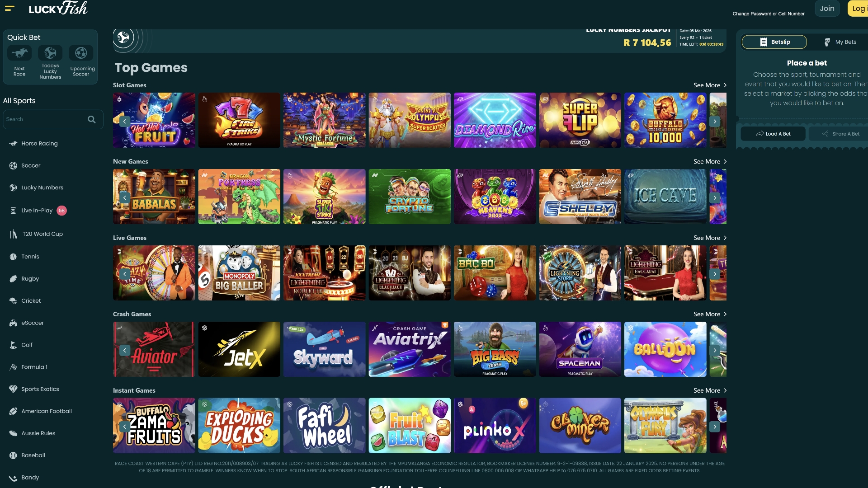Open the T20 World Cup sidebar item
This screenshot has height=488, width=868.
42,234
